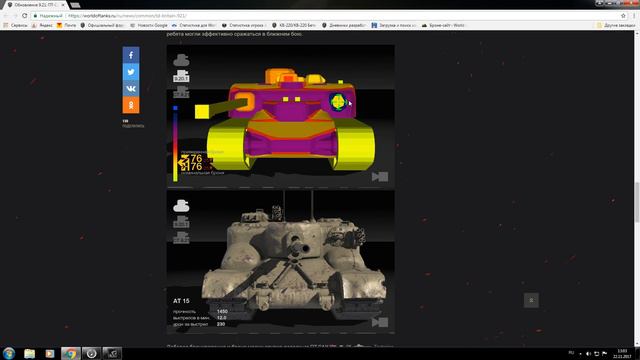Click the taskbar clock

click(622, 353)
